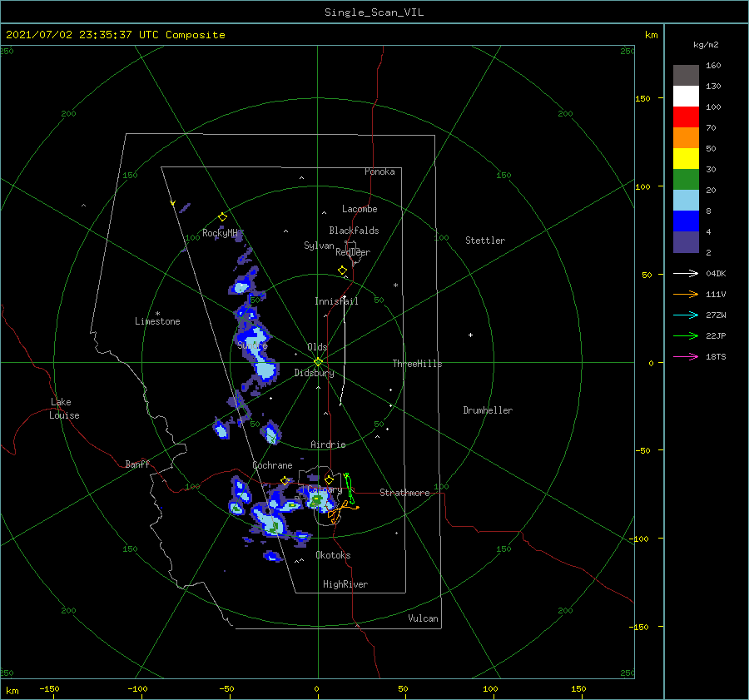Click the asterisk marker above Limestone
Image resolution: width=749 pixels, height=700 pixels.
click(157, 314)
